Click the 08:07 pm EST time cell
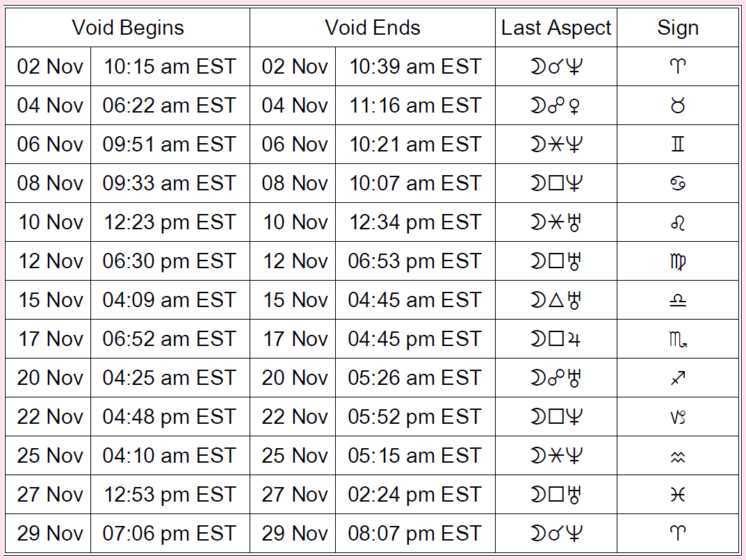Screen dimensions: 746x560 click(x=415, y=534)
